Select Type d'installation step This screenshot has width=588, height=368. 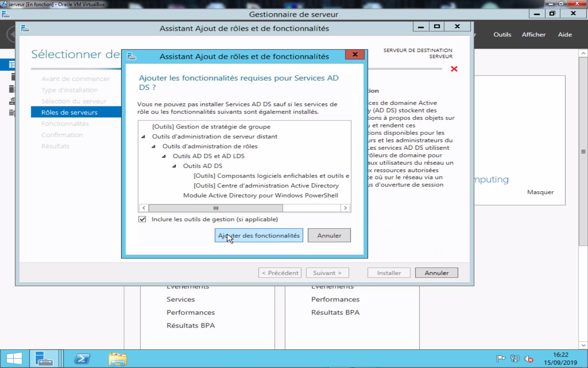(x=69, y=90)
